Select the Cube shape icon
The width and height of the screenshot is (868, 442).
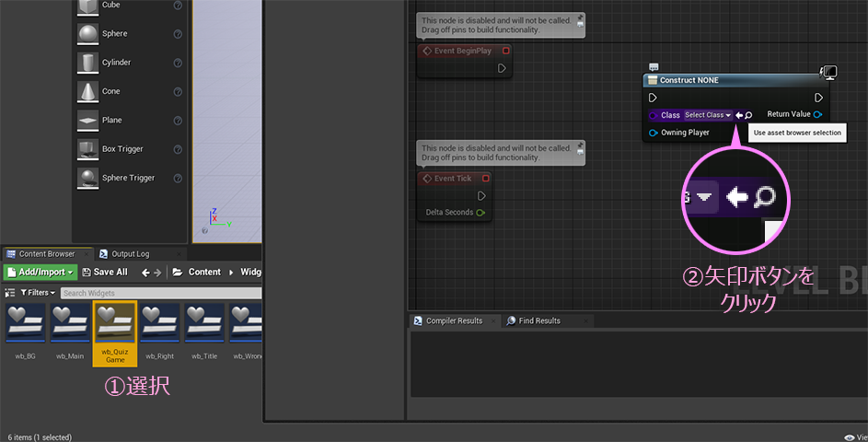(87, 6)
